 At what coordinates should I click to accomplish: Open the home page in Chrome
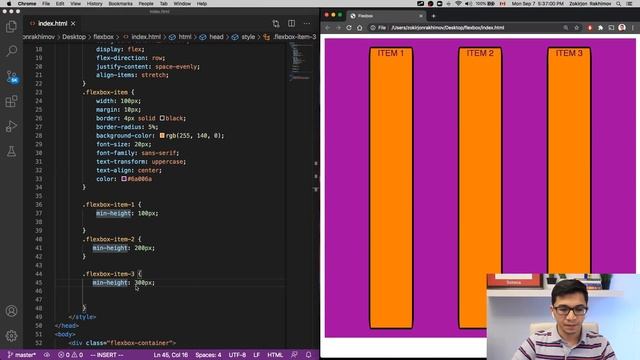(360, 28)
